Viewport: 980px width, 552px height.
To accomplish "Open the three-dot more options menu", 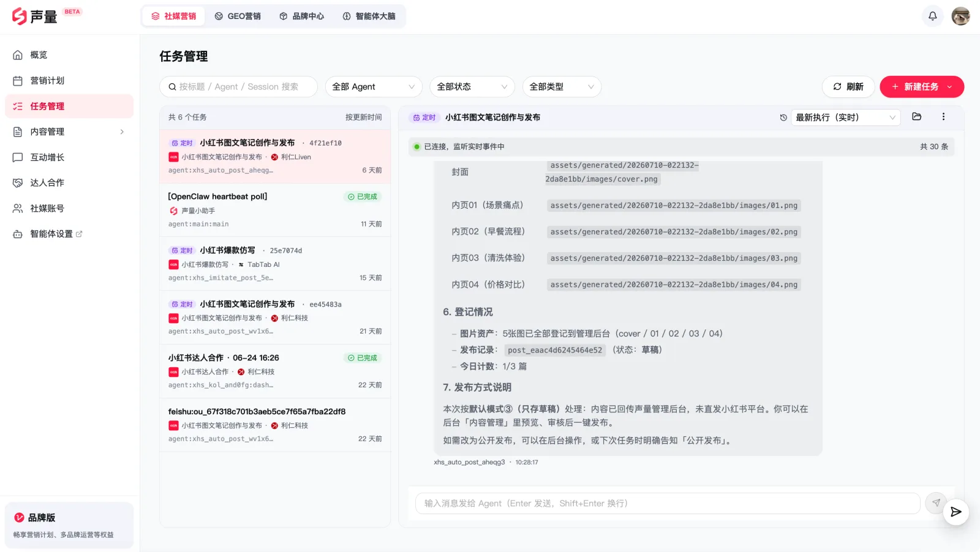I will pos(943,117).
